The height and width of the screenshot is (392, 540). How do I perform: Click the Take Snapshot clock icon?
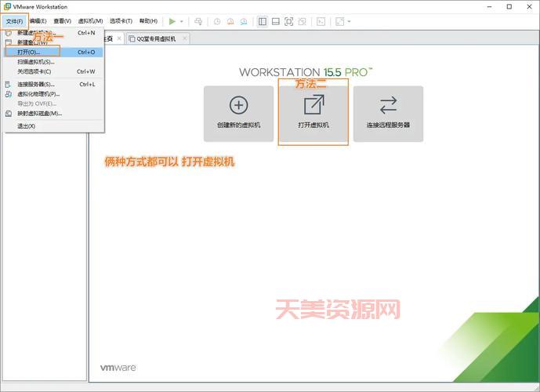pos(217,22)
